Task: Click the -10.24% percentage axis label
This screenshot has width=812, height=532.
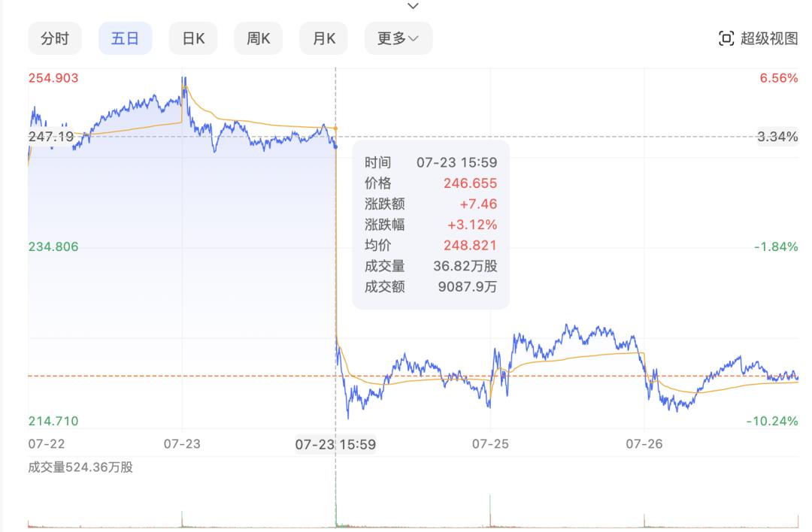Action: (x=771, y=421)
